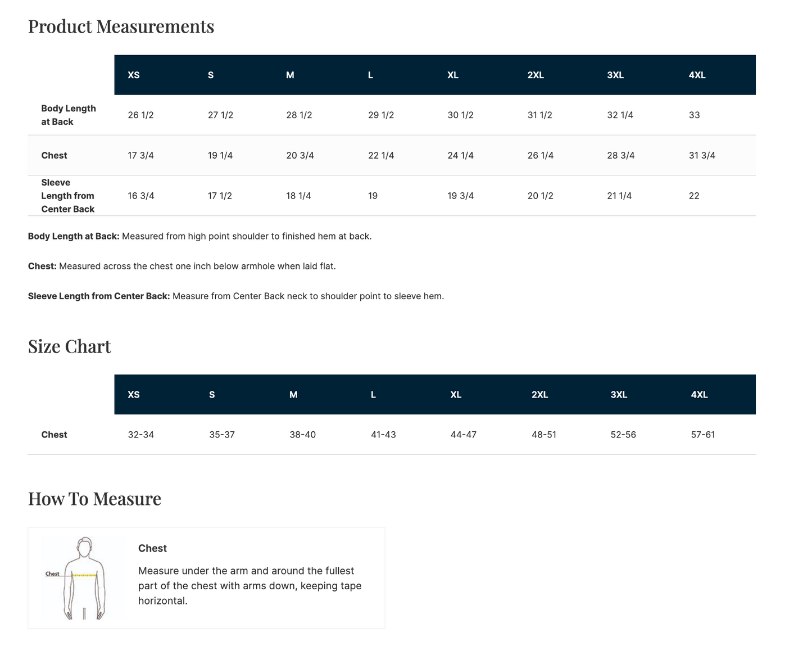812x650 pixels.
Task: Click the 32-34 chest size for XS
Action: [x=141, y=435]
